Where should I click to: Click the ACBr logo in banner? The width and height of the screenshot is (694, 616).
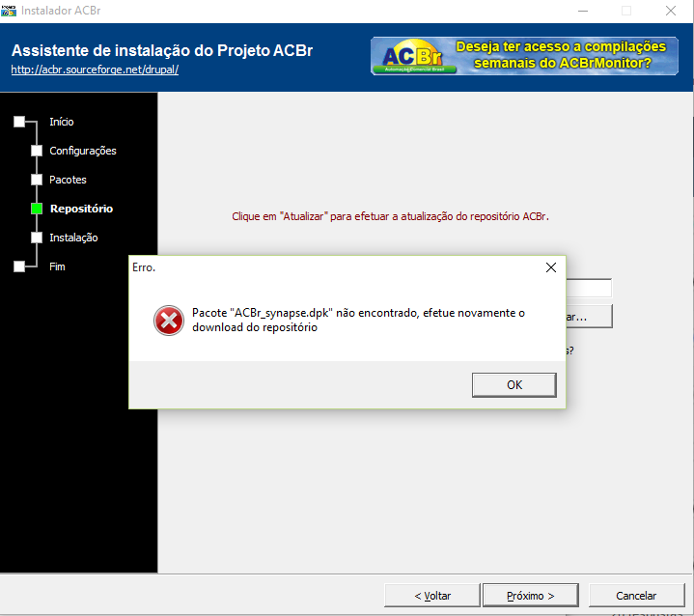pos(413,56)
